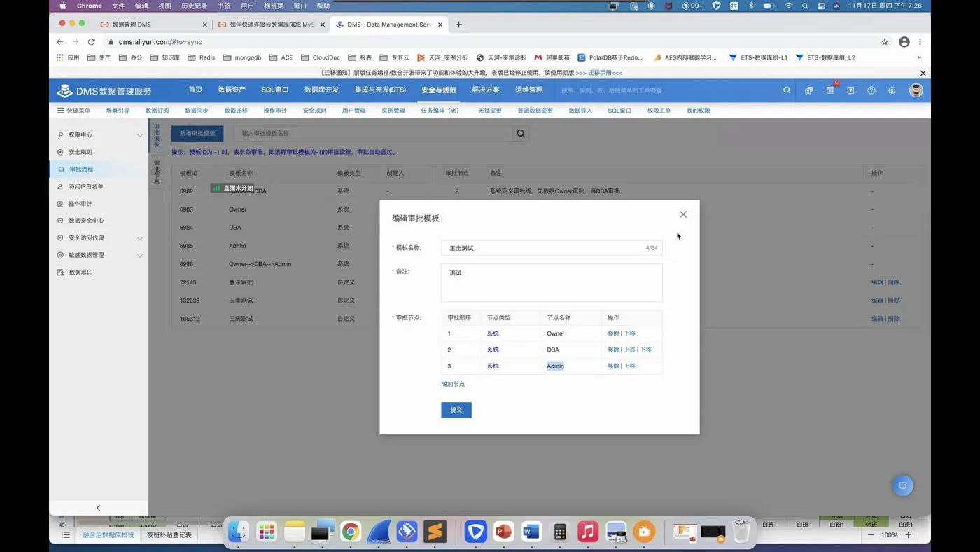Expand 安全访问代理 chevron in sidebar

(140, 238)
